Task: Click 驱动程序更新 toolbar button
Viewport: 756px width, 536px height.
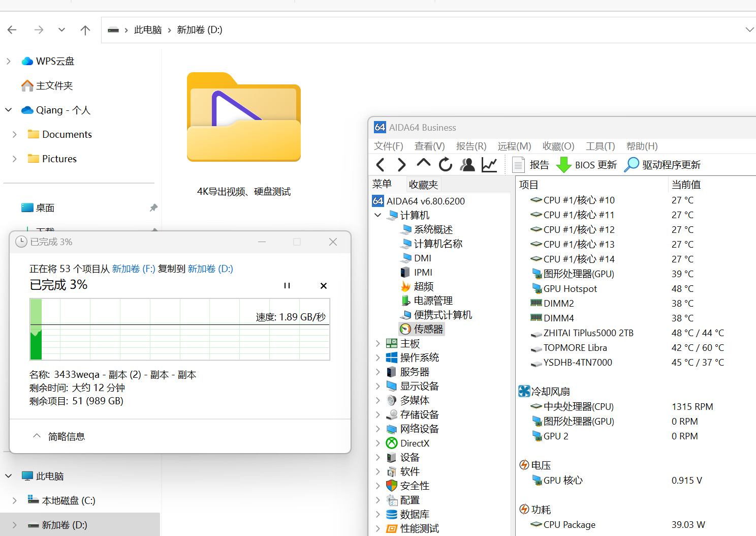Action: (x=663, y=165)
